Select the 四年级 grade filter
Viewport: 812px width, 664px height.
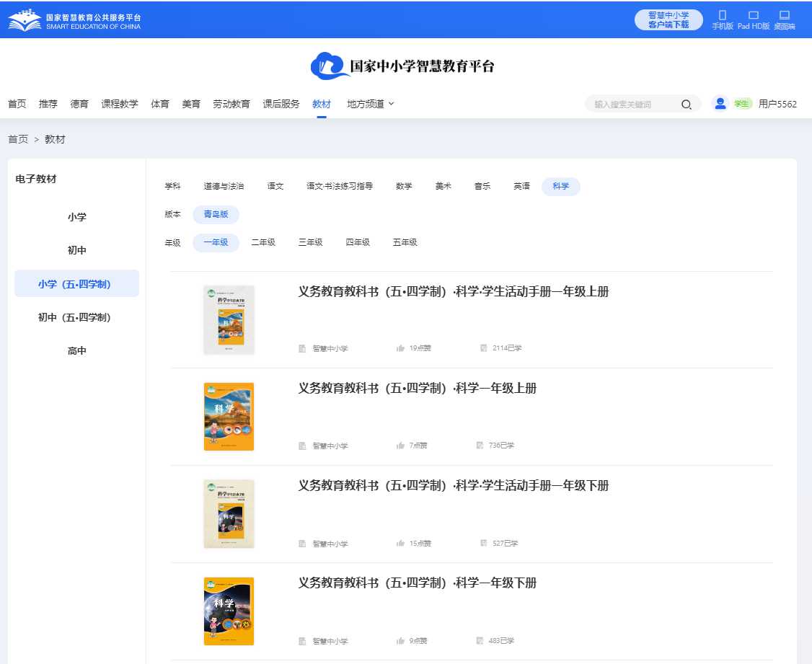[358, 243]
